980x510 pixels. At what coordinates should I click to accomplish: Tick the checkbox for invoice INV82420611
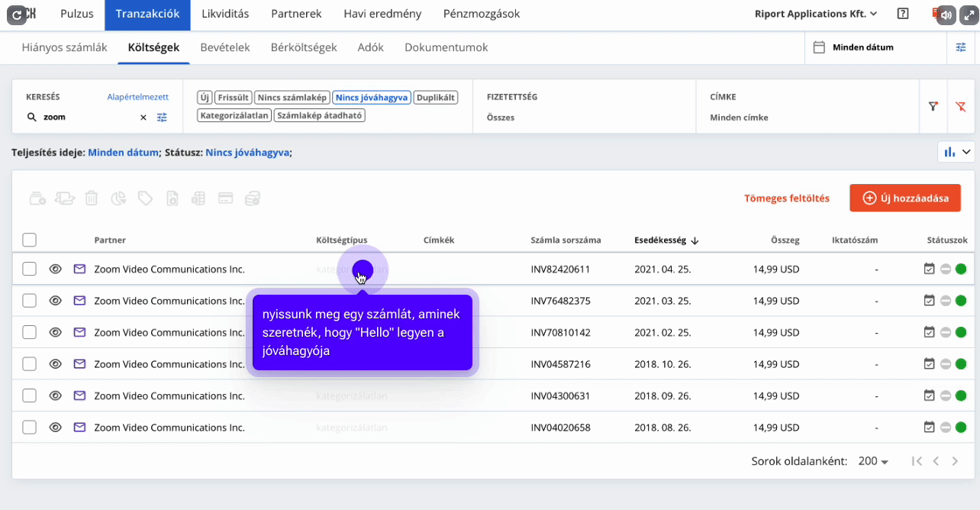(29, 269)
